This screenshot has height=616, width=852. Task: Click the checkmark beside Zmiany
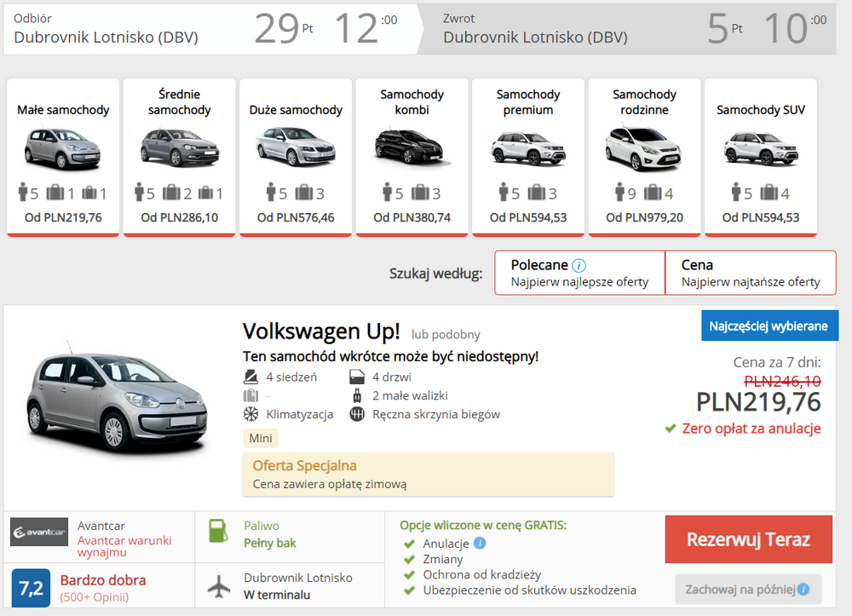pos(409,560)
